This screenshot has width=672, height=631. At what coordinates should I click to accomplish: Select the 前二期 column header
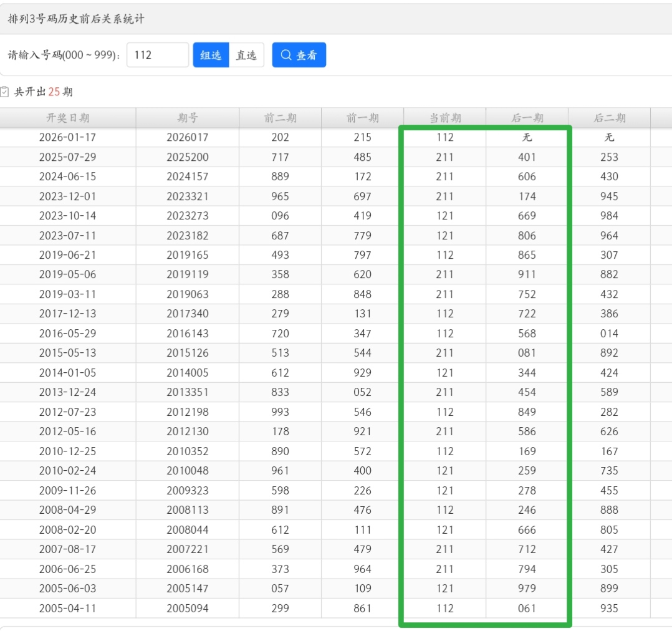click(x=281, y=118)
